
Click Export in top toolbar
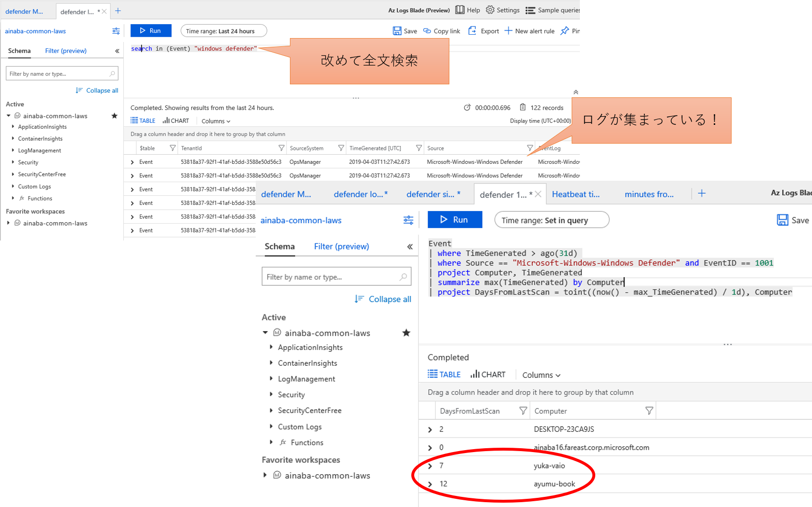484,31
